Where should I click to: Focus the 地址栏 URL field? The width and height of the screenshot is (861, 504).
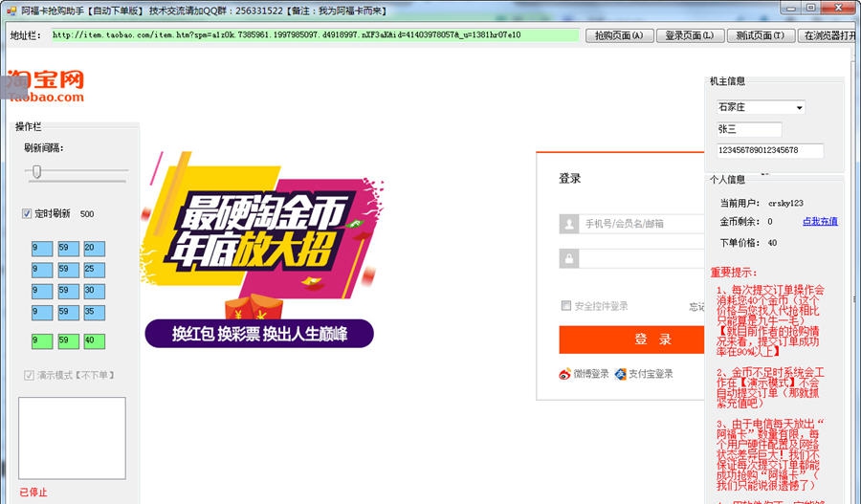[x=315, y=35]
